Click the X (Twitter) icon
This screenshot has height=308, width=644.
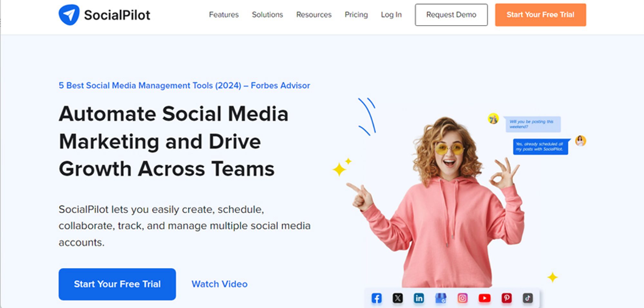pos(398,298)
